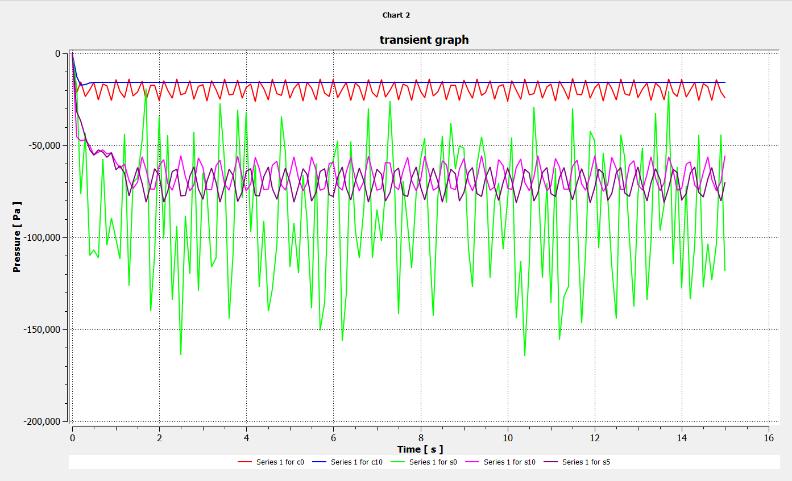This screenshot has width=792, height=481.
Task: Click the x-axis tick label 2
Action: [160, 438]
